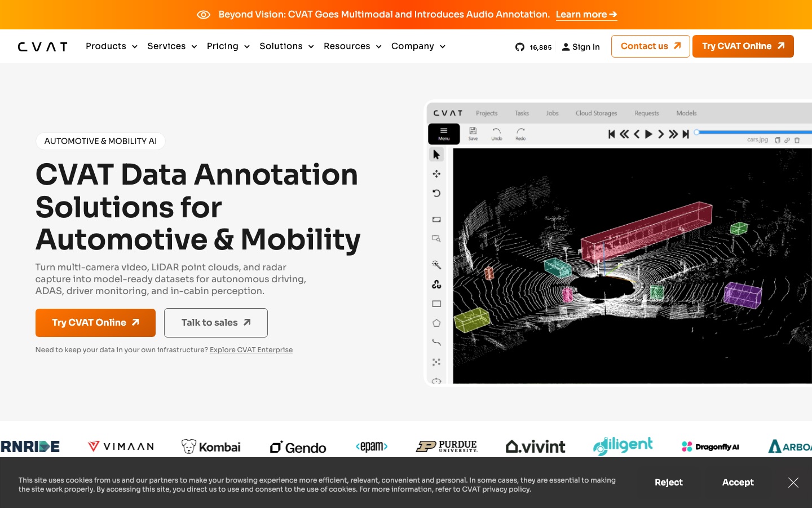812x508 pixels.
Task: Reject cookies in the cookie banner
Action: pyautogui.click(x=668, y=483)
